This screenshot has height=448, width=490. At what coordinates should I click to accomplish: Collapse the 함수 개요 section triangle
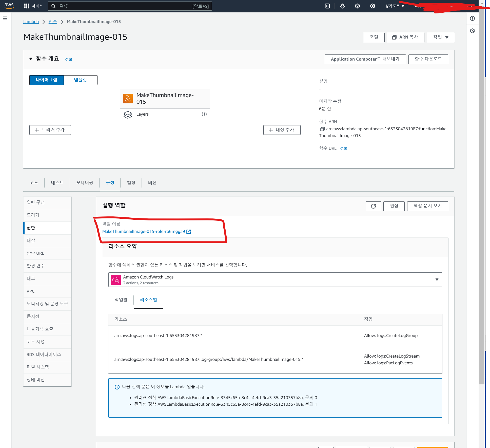click(x=31, y=59)
